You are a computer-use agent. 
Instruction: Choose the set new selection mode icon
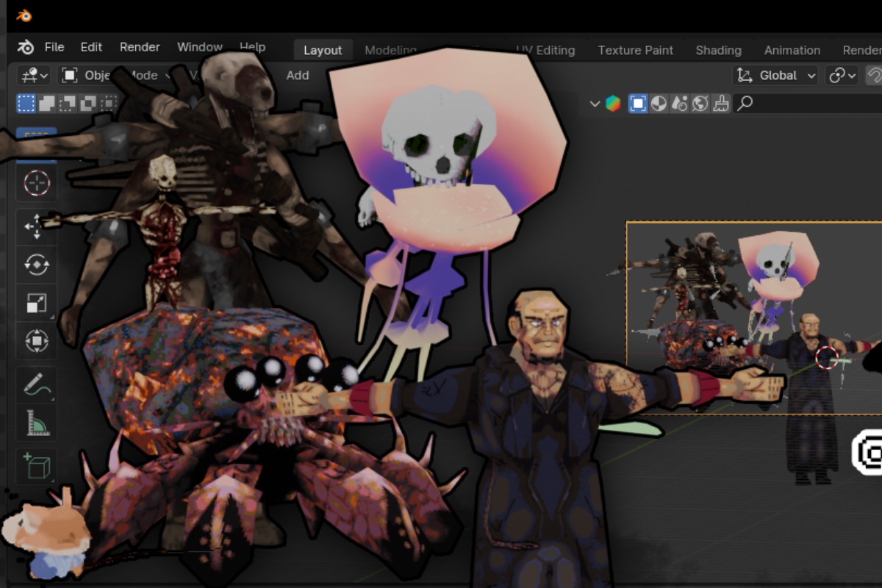point(26,104)
